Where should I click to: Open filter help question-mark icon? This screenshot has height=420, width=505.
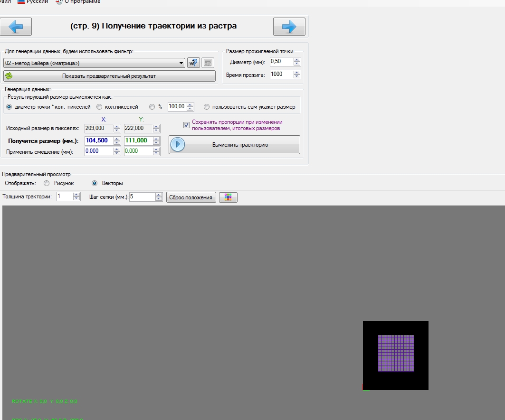[x=193, y=63]
